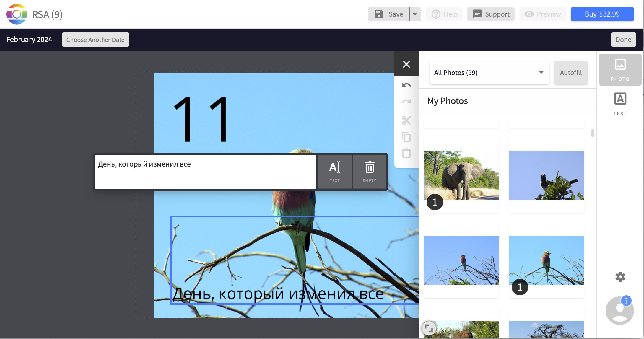Close the editing toolbar with X

406,64
